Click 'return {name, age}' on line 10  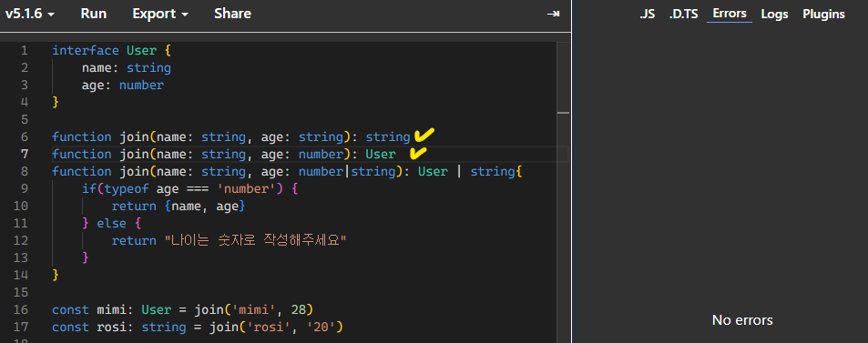pos(179,207)
